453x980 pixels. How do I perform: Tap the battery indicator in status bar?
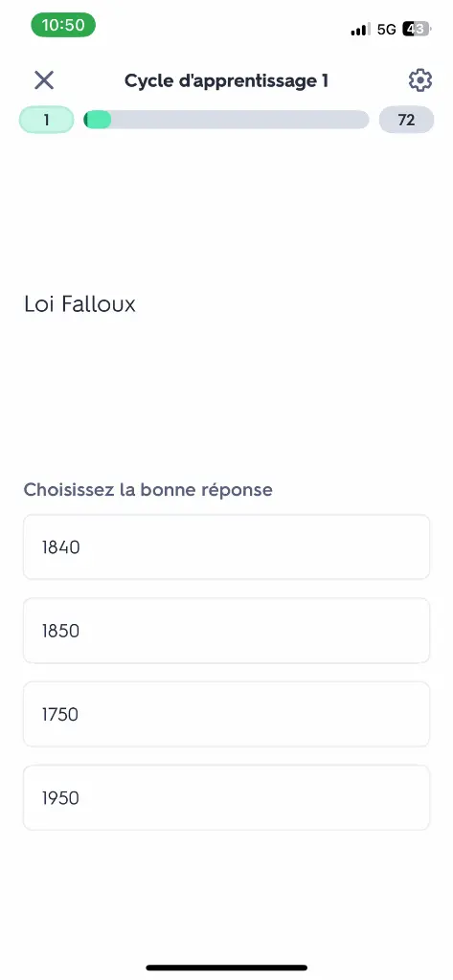[416, 29]
